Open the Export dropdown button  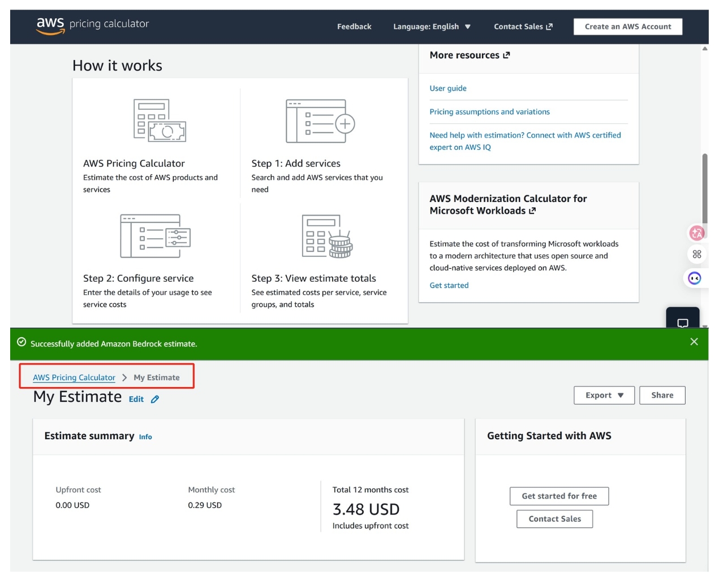pyautogui.click(x=604, y=395)
